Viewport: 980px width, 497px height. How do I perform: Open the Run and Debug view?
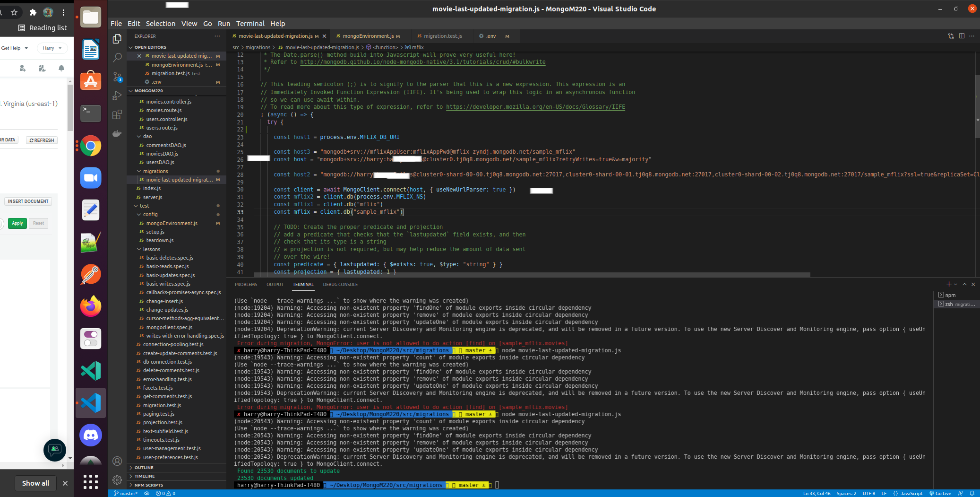coord(117,96)
